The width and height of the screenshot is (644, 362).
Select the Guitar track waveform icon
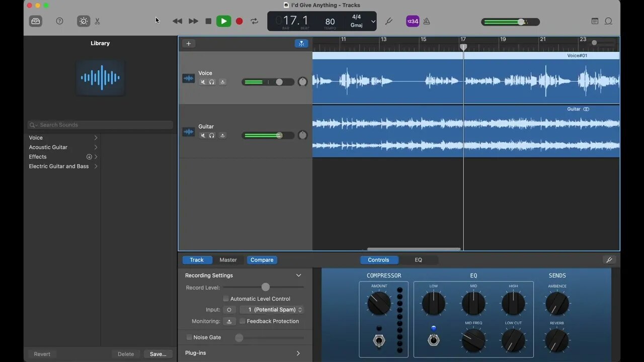(x=189, y=132)
